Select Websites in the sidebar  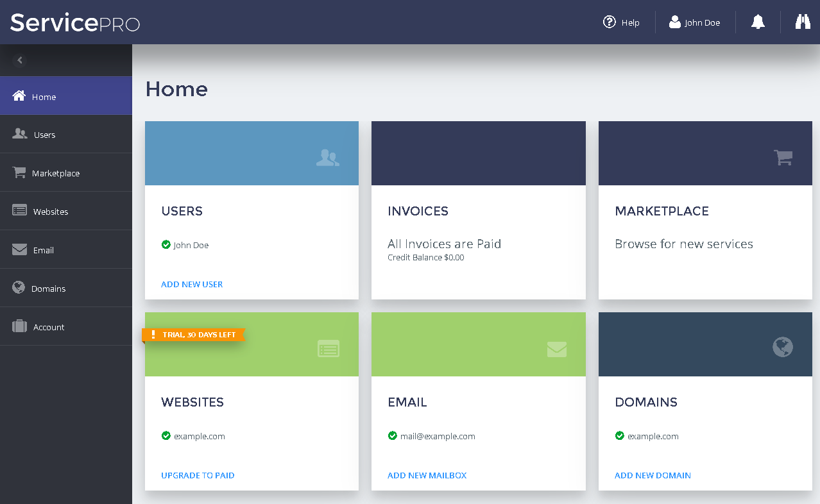pos(50,212)
